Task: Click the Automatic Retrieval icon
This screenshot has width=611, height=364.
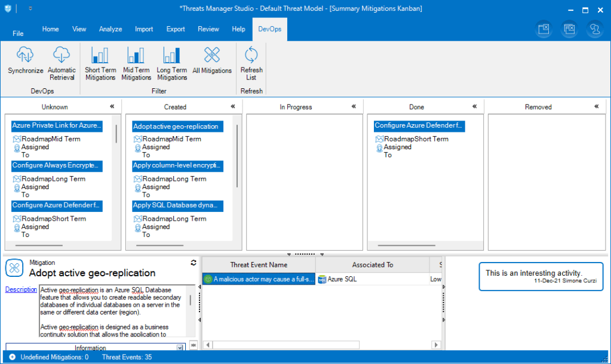Action: click(62, 55)
